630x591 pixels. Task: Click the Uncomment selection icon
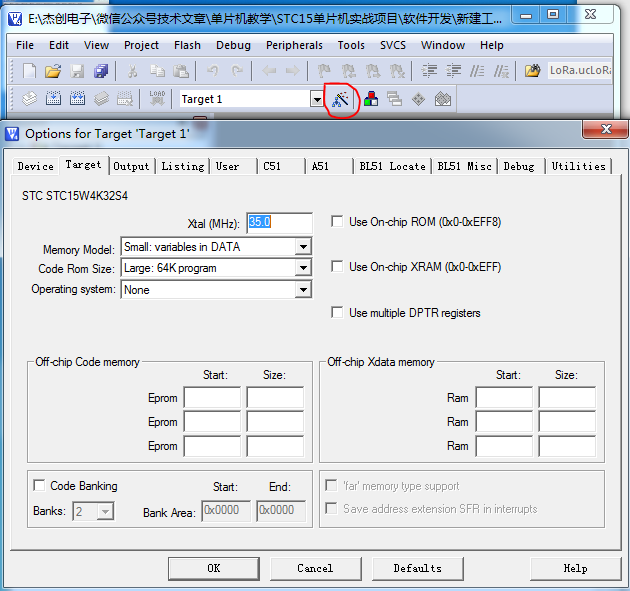pos(501,71)
